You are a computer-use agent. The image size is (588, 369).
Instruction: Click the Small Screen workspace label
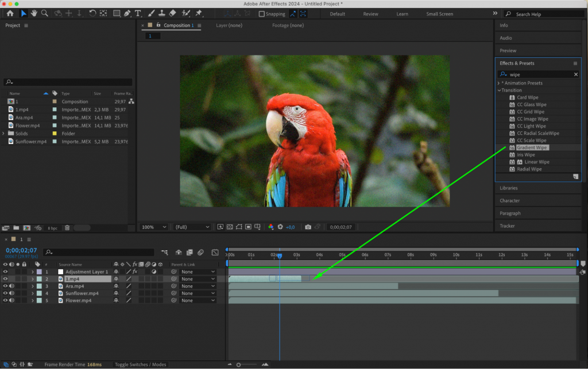pyautogui.click(x=439, y=14)
